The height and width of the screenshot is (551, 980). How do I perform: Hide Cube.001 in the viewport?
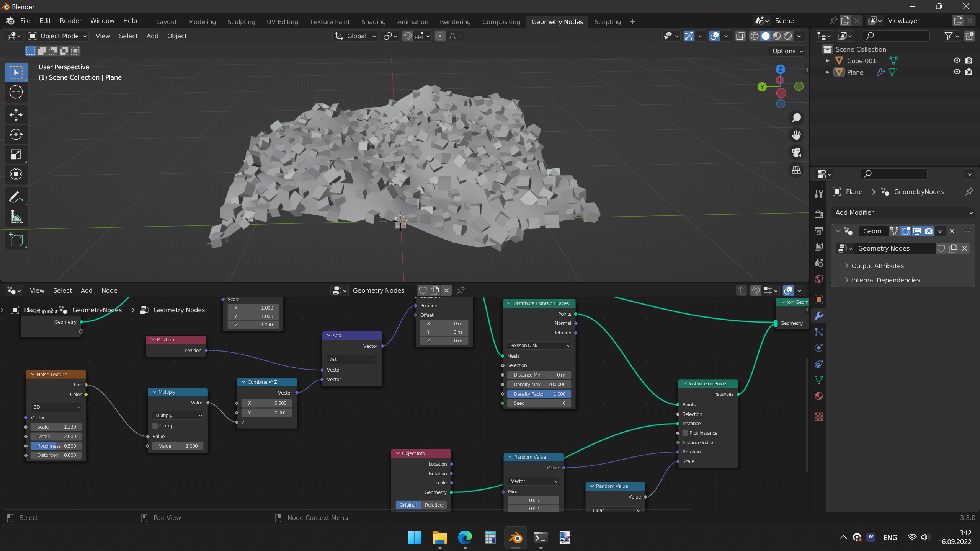click(x=957, y=60)
